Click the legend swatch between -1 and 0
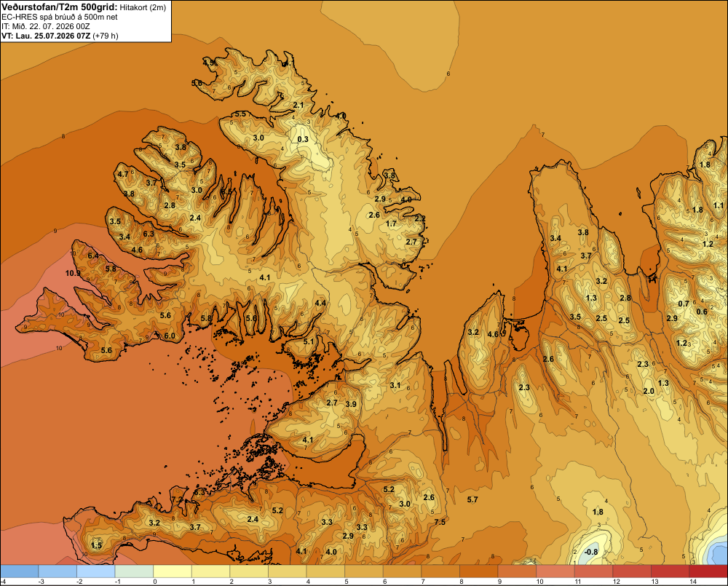Screen dimensions: 728x586 click(134, 571)
